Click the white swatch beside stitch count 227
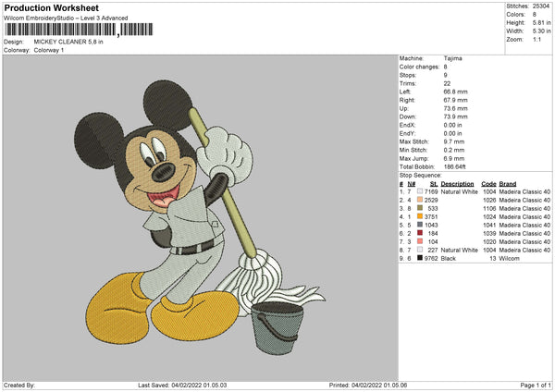Image resolution: width=555 pixels, height=392 pixels. point(420,250)
